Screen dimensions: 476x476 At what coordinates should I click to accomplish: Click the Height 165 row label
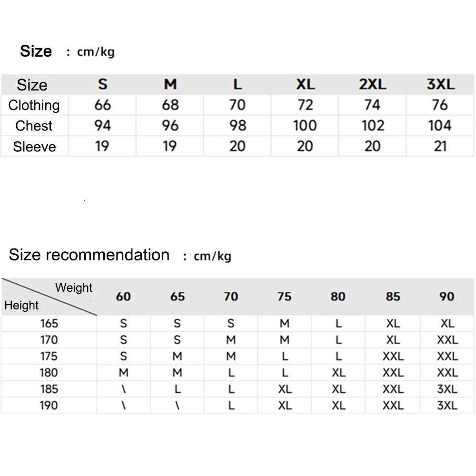click(49, 324)
